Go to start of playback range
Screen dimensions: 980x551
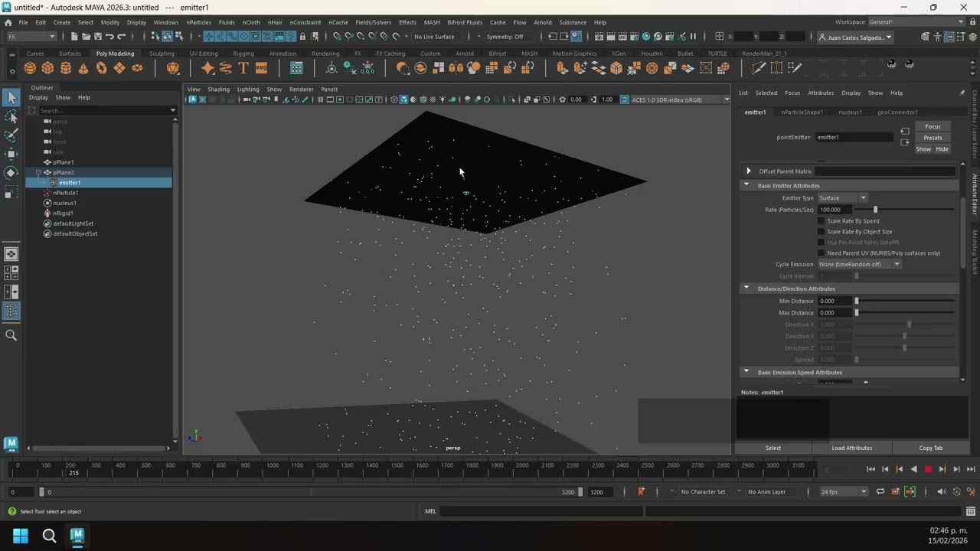pyautogui.click(x=871, y=469)
